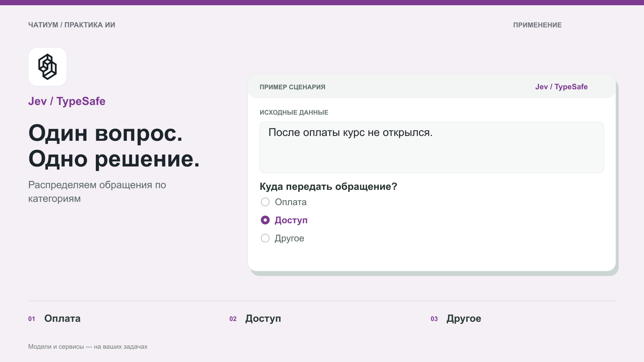
Task: Click the purple Jev / TypeSafe title under the logo
Action: [67, 101]
